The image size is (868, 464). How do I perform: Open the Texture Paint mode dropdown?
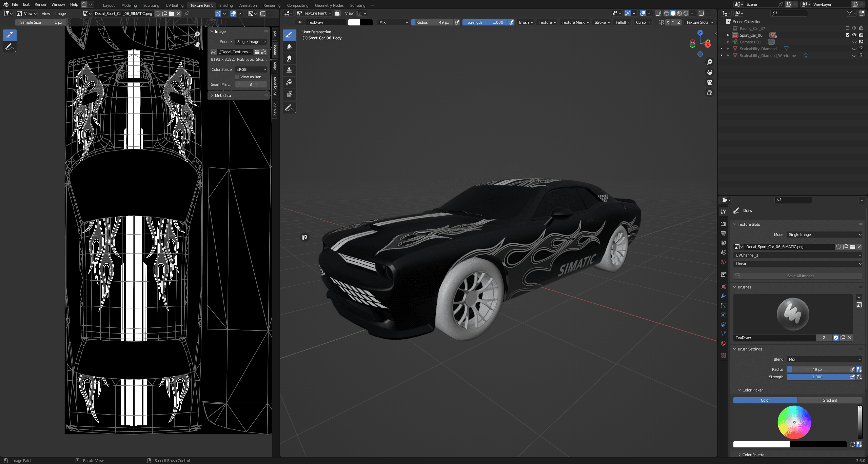point(314,13)
